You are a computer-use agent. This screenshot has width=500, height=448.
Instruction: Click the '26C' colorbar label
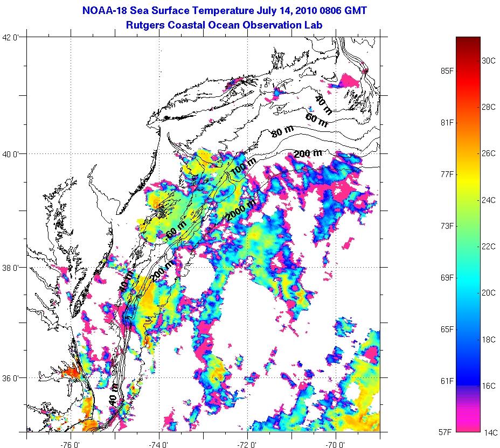click(488, 153)
